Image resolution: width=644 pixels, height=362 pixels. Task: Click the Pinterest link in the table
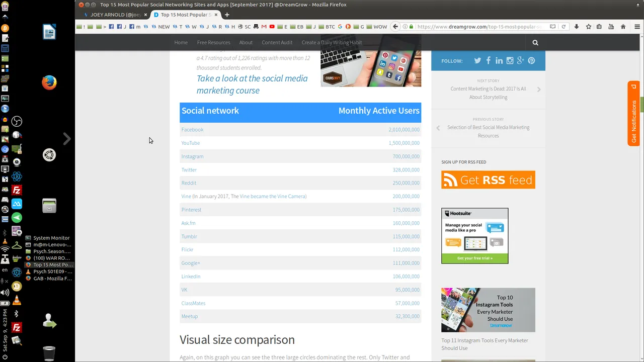point(191,210)
